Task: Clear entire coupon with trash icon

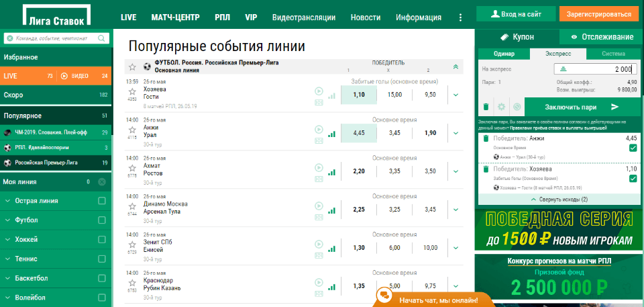Action: click(x=486, y=107)
